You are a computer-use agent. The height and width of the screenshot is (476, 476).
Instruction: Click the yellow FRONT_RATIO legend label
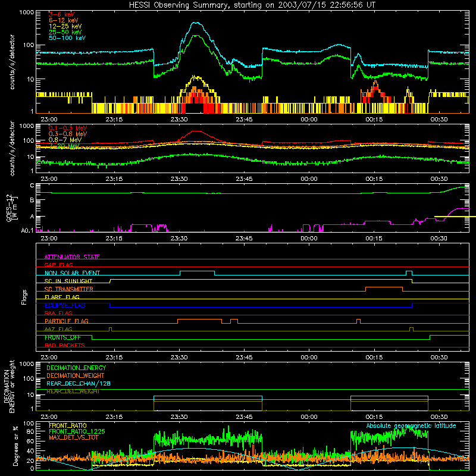(68, 425)
